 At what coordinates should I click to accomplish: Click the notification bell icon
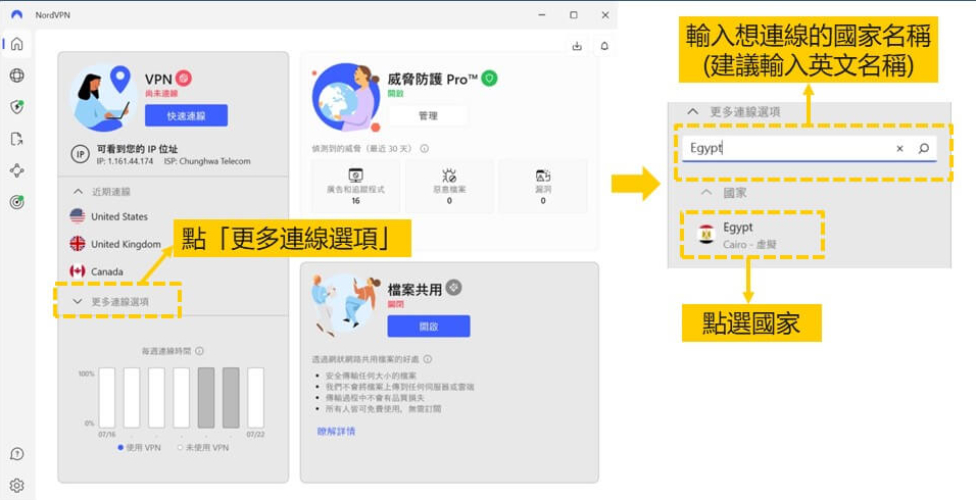[x=604, y=46]
